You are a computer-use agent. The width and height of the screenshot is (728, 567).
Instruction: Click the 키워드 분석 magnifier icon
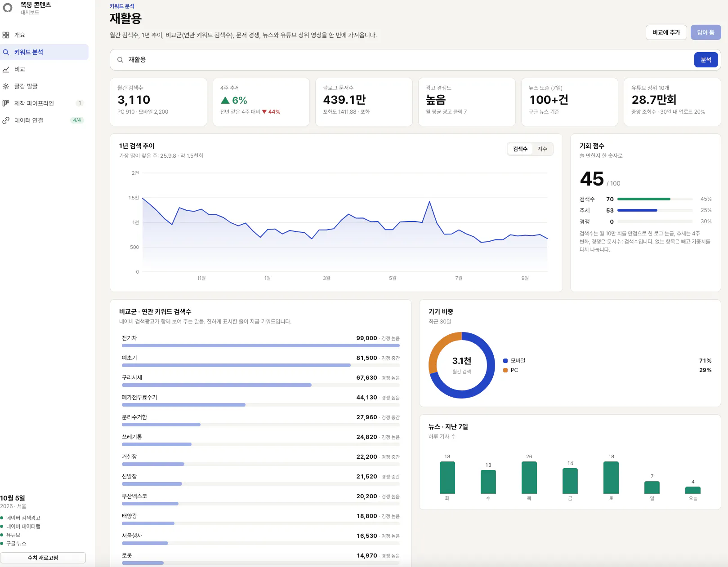(x=6, y=52)
